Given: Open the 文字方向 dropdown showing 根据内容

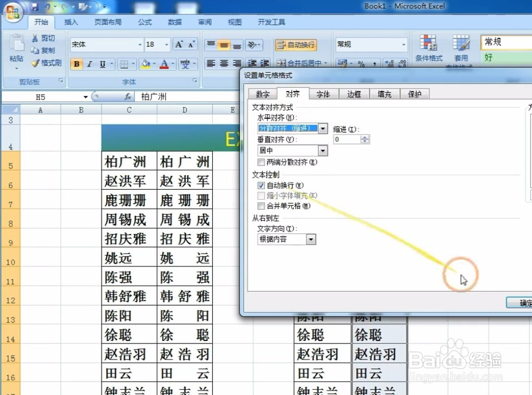Looking at the screenshot, I should pyautogui.click(x=311, y=239).
